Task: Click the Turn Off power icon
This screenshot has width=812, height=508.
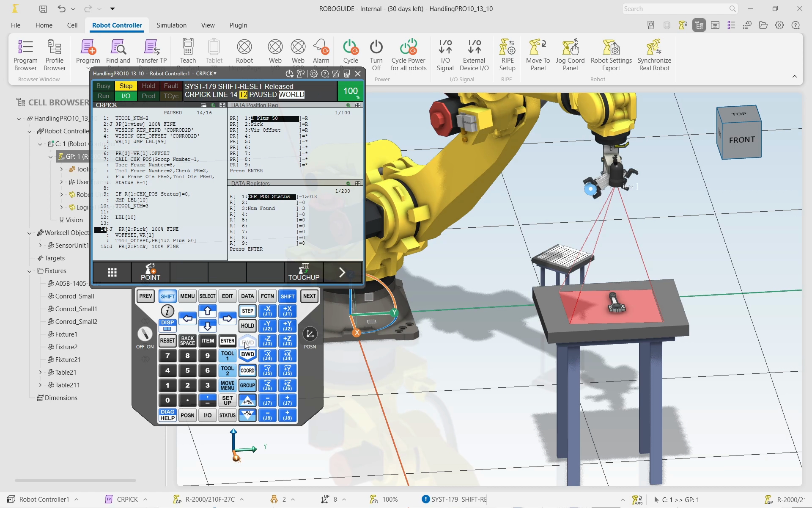Action: point(376,55)
